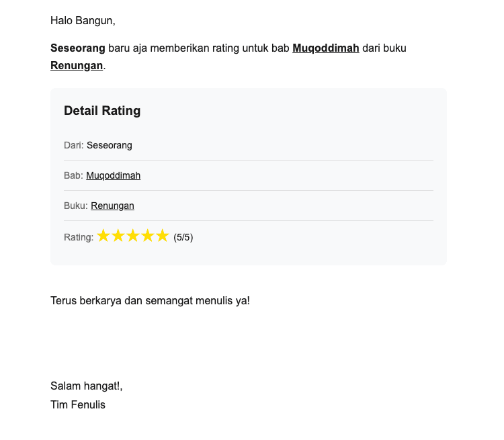The height and width of the screenshot is (440, 504).
Task: Open Muqoddimah link in the Bab row
Action: pos(114,175)
